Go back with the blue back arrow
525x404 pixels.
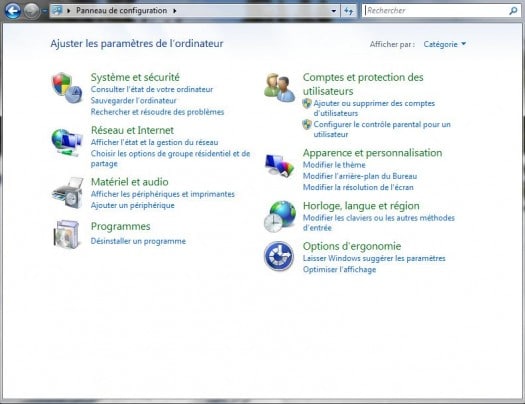[13, 11]
